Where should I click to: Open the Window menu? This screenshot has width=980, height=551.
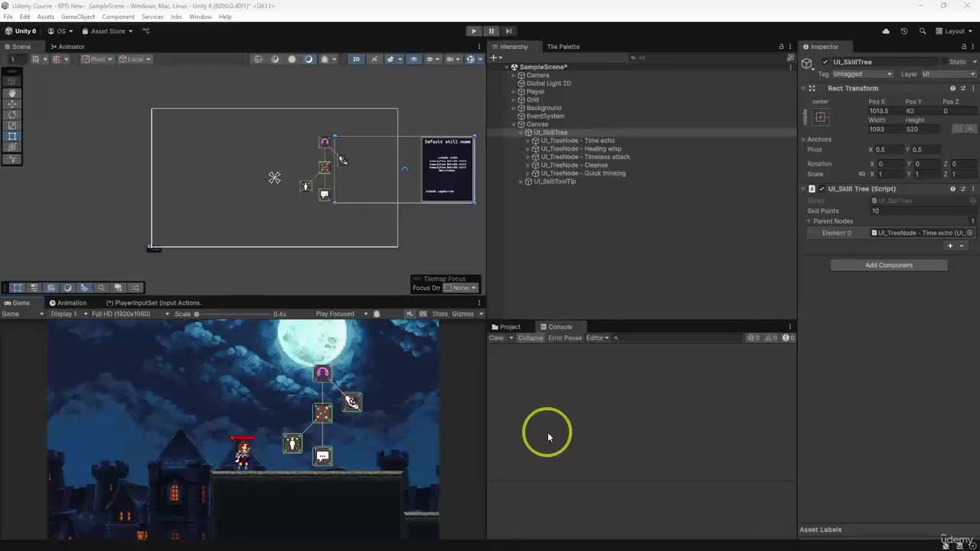pyautogui.click(x=201, y=17)
